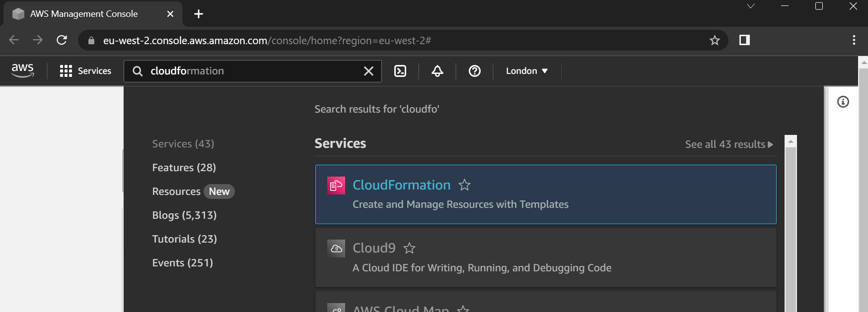Click the Cloud9 service icon
This screenshot has width=868, height=312.
click(x=336, y=249)
